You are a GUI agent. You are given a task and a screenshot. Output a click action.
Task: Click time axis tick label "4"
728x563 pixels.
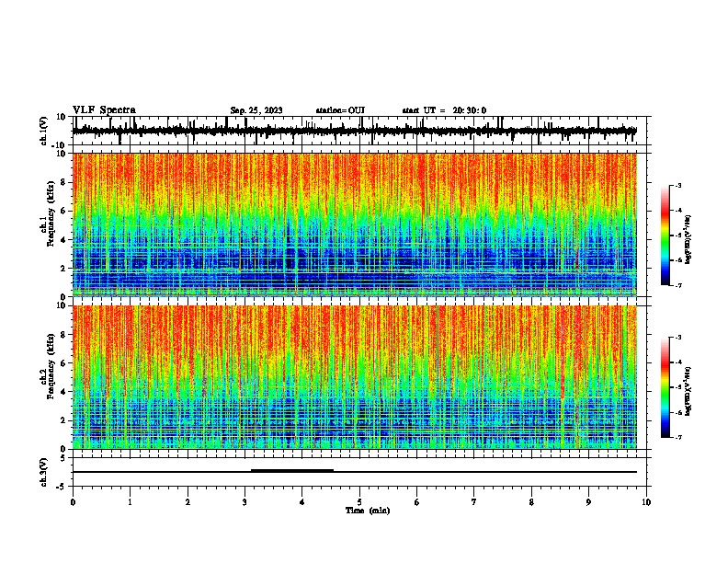pyautogui.click(x=302, y=502)
